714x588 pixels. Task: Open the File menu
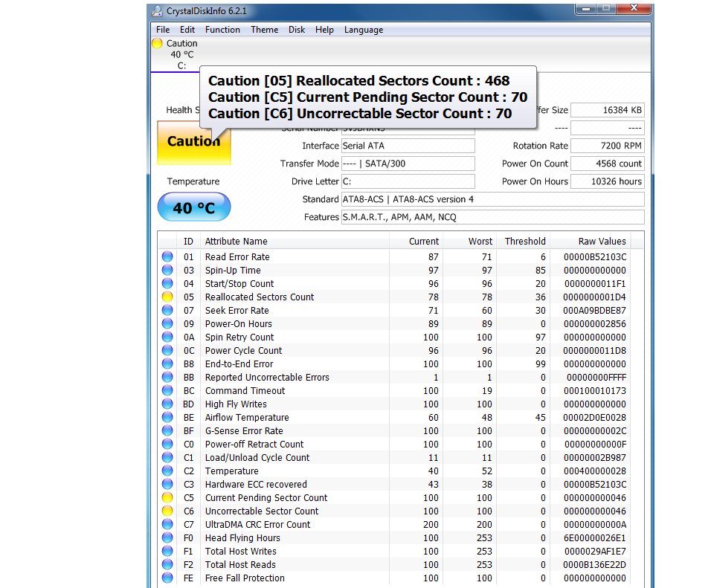point(163,30)
